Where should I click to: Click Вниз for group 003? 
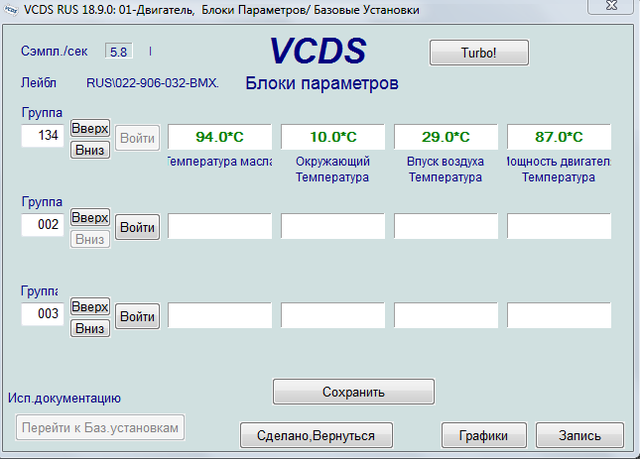coord(90,328)
